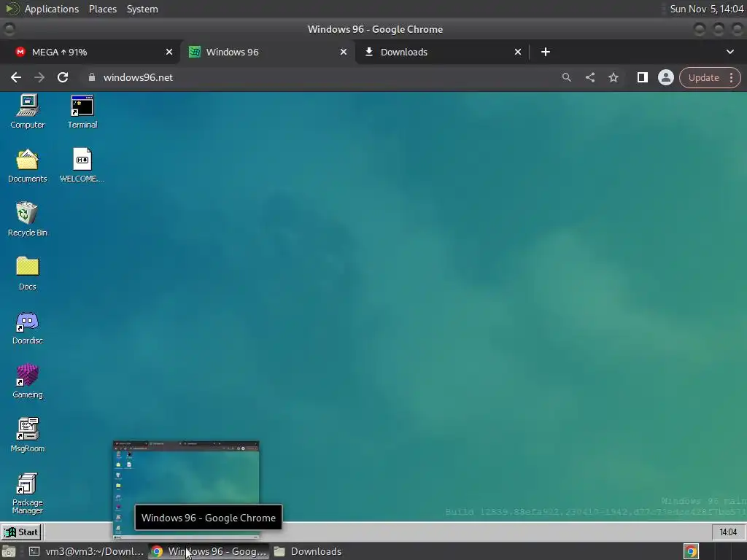The height and width of the screenshot is (560, 747).
Task: Toggle Chrome side panel
Action: (x=642, y=77)
